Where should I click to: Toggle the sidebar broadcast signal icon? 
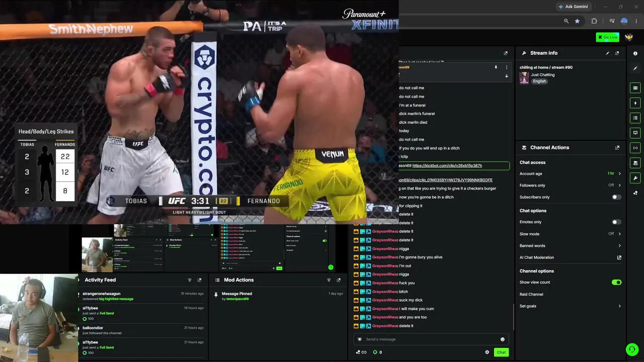[635, 148]
